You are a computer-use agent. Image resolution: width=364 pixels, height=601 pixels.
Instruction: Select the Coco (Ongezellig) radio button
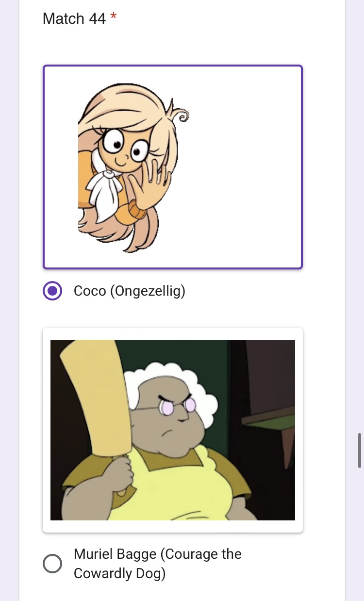(52, 291)
